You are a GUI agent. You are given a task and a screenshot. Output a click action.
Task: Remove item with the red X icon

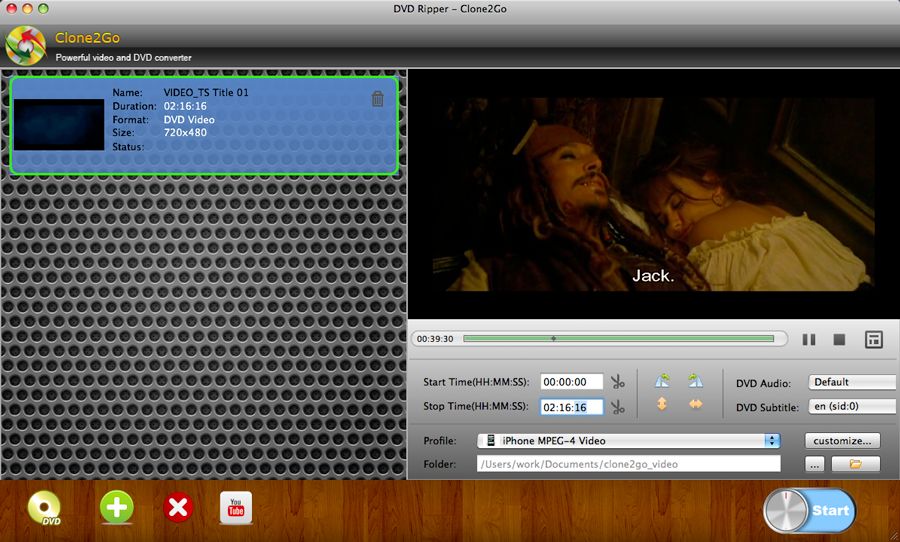click(178, 508)
